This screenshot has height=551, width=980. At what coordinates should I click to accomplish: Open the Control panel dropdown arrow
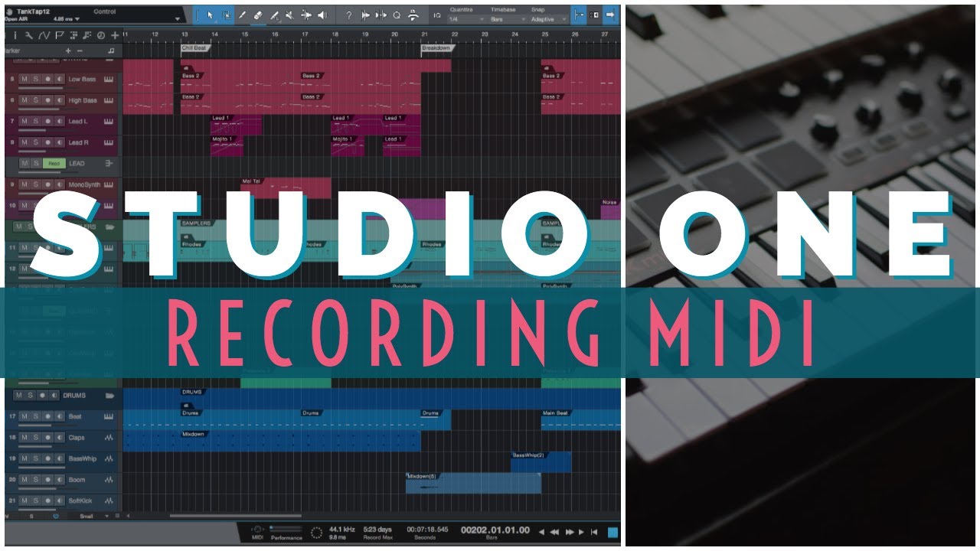pyautogui.click(x=178, y=18)
